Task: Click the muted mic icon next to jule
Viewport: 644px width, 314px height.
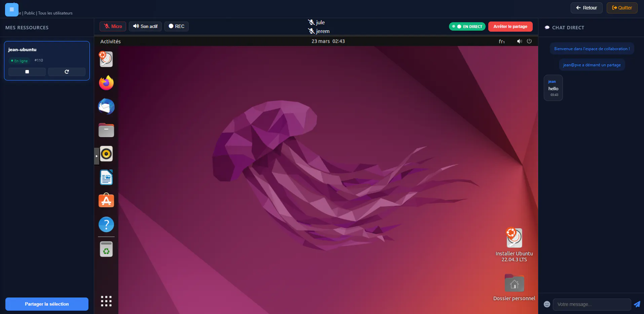Action: pos(311,22)
